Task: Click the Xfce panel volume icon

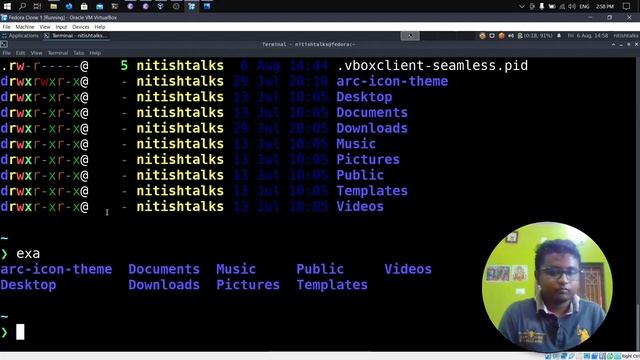Action: pos(511,36)
